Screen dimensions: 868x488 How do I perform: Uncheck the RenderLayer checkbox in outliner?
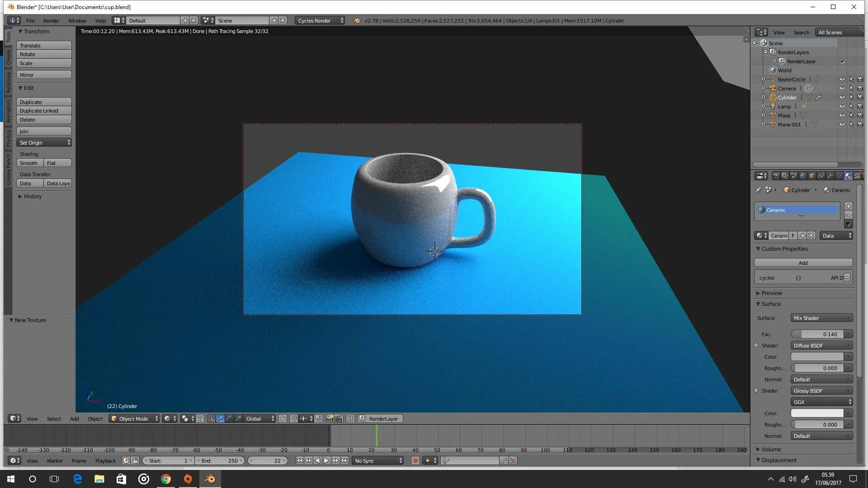[x=842, y=61]
